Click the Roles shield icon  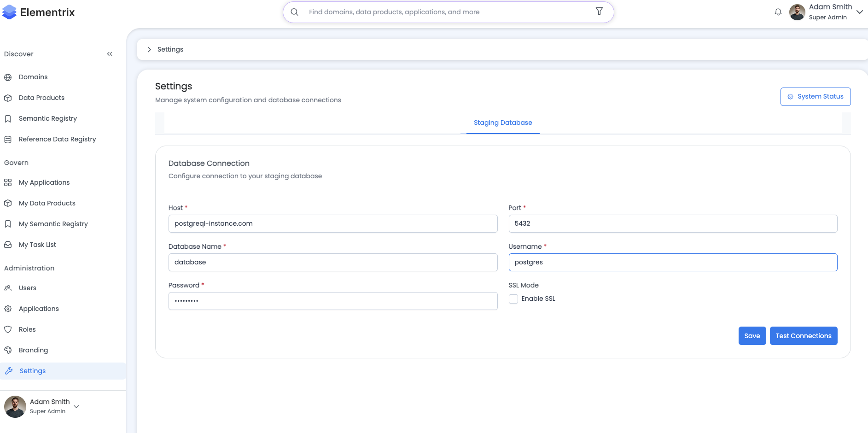coord(8,330)
